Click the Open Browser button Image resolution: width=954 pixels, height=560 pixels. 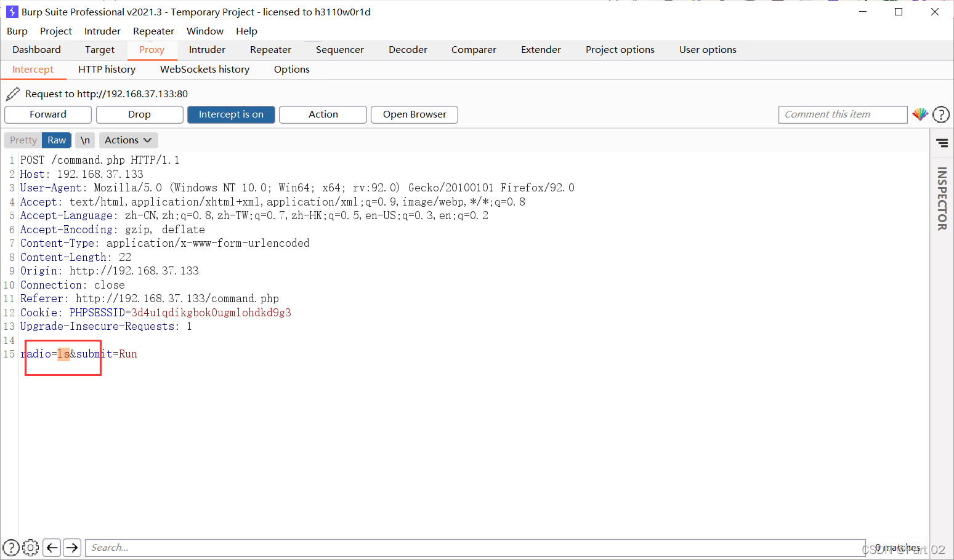414,114
